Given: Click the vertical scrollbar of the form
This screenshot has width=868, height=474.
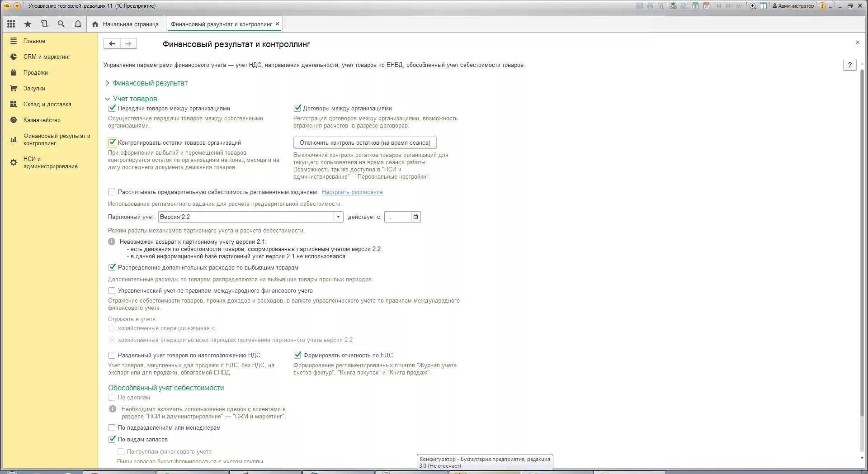Looking at the screenshot, I should 862,242.
